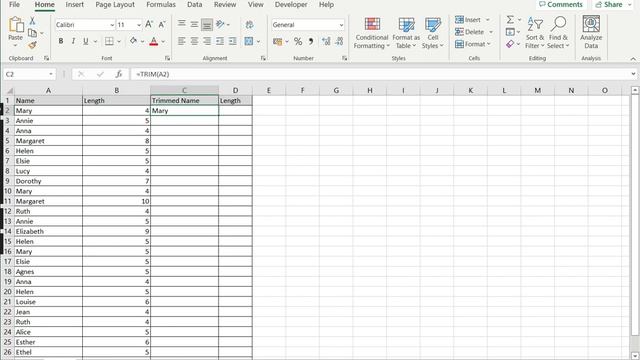
Task: Apply Percent Style format
Action: click(298, 41)
